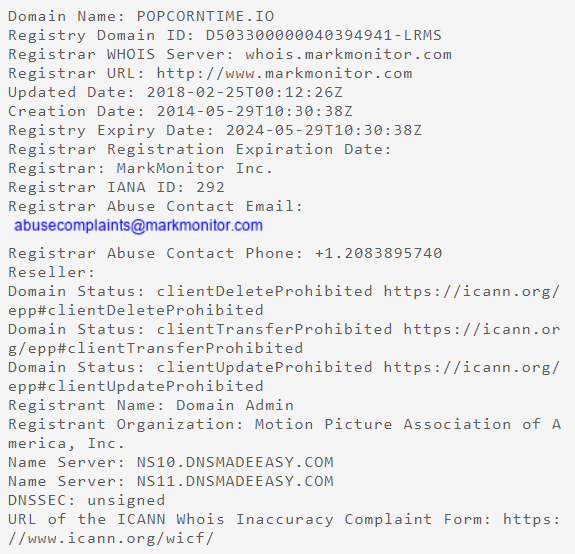This screenshot has width=575, height=554.
Task: Click the Updated Date 2018-02-25 line
Action: click(x=175, y=92)
